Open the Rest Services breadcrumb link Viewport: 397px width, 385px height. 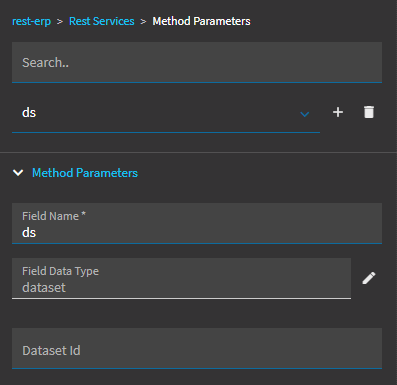(x=102, y=21)
